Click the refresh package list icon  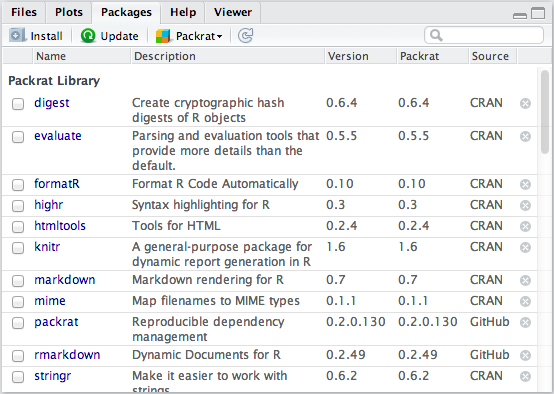(x=245, y=35)
